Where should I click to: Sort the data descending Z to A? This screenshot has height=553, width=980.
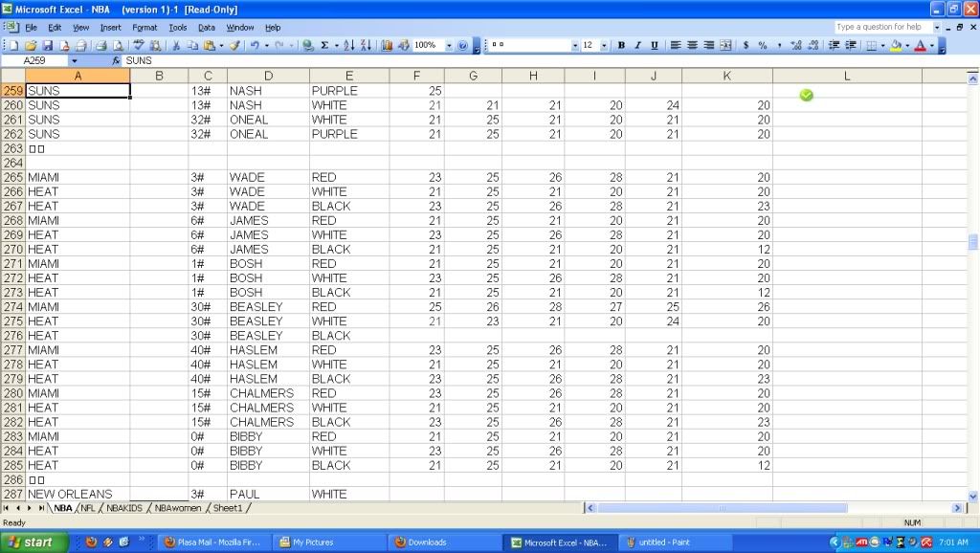tap(366, 46)
